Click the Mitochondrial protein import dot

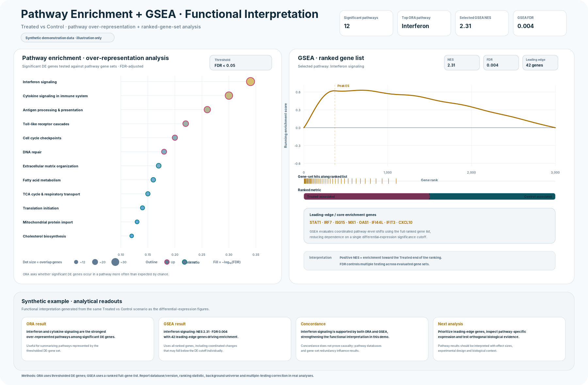click(x=137, y=222)
